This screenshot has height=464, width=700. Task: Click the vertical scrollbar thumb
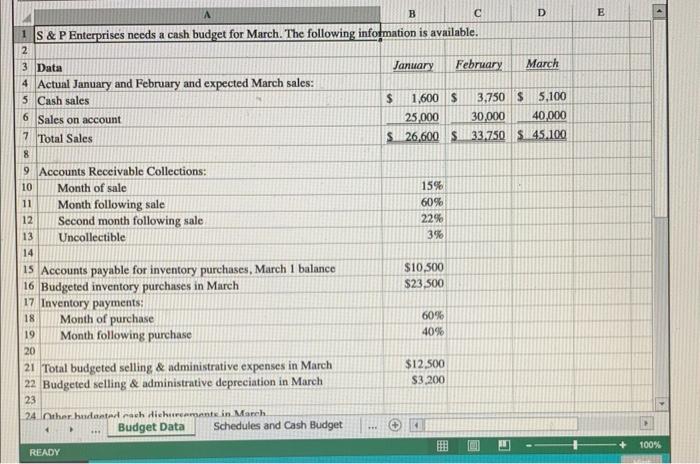coord(661,118)
